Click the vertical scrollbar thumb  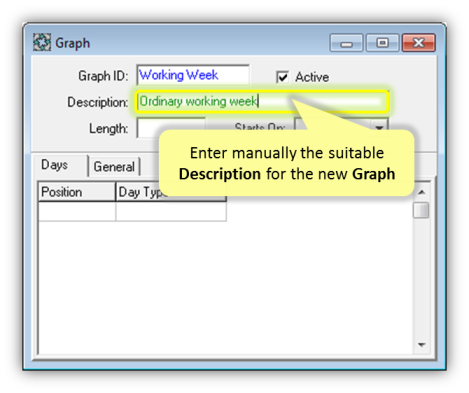(x=421, y=210)
